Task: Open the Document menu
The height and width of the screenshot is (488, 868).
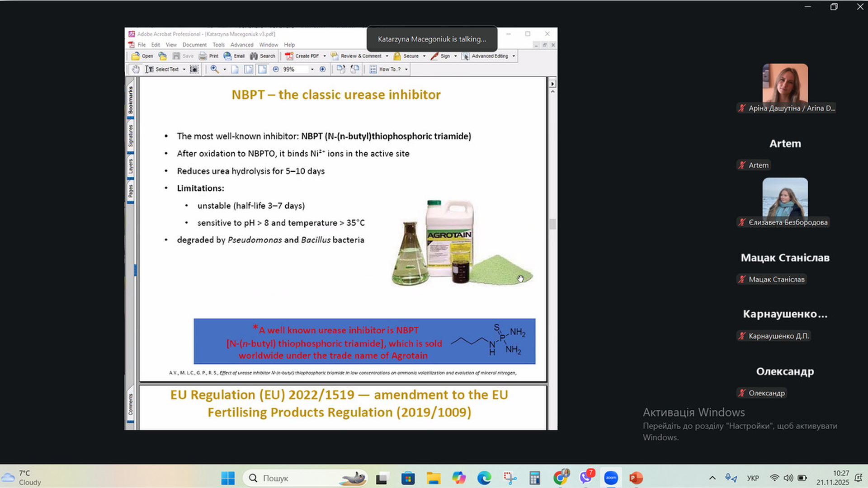Action: [x=194, y=45]
